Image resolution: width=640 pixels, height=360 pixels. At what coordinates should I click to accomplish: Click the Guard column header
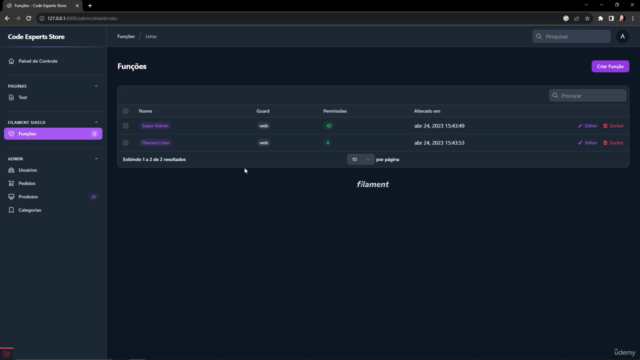tap(263, 111)
